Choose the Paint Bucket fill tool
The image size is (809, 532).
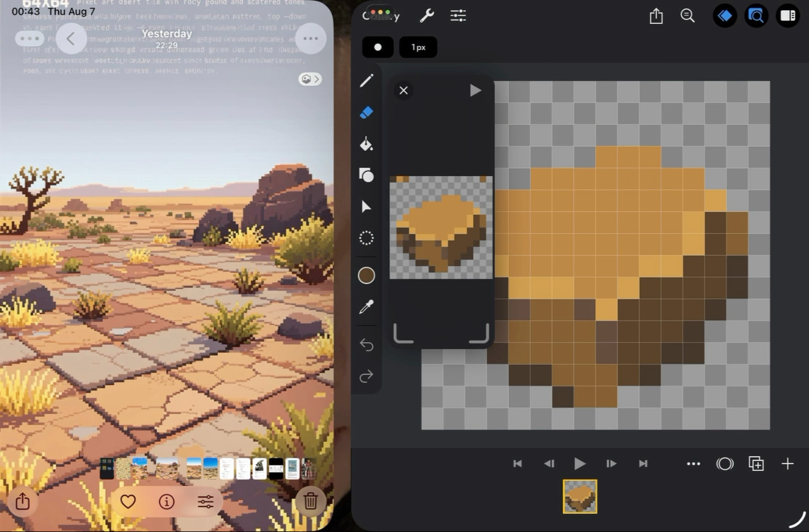(367, 144)
